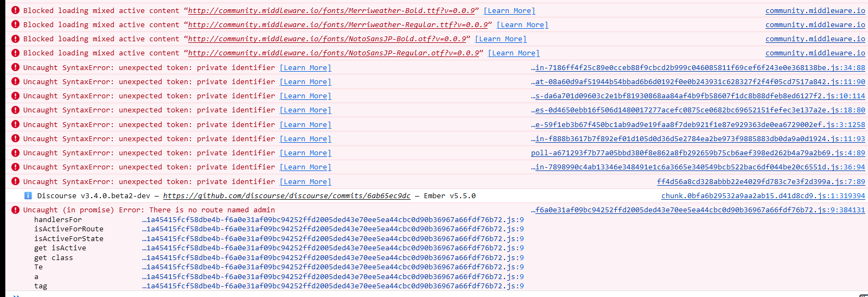
Task: Open source location ending js:11:93
Action: tap(698, 138)
